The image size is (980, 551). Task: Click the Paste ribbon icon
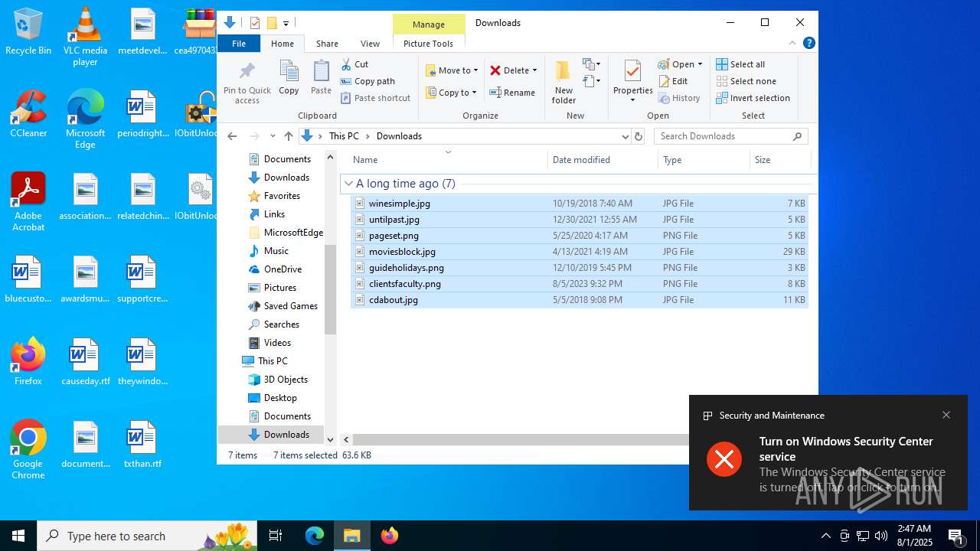click(321, 78)
